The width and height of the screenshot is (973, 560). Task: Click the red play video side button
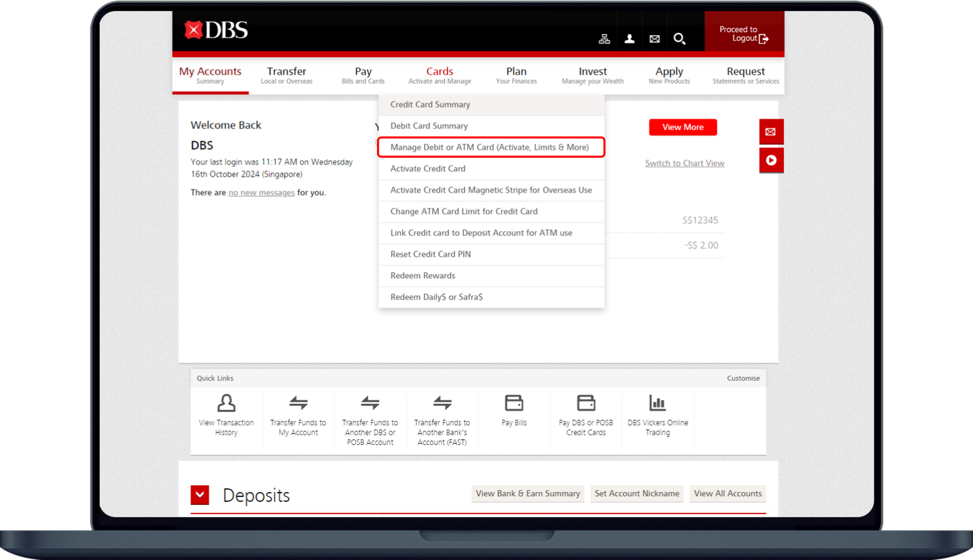click(771, 160)
